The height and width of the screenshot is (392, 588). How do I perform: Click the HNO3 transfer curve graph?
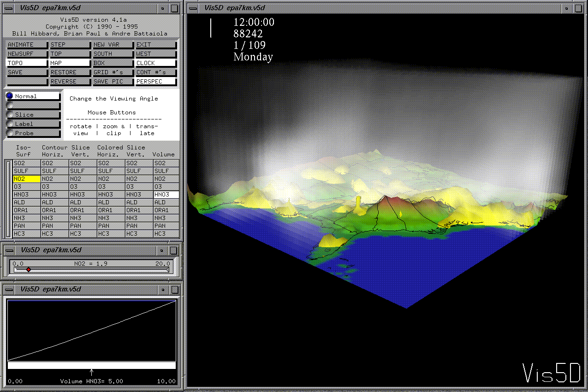pyautogui.click(x=92, y=331)
